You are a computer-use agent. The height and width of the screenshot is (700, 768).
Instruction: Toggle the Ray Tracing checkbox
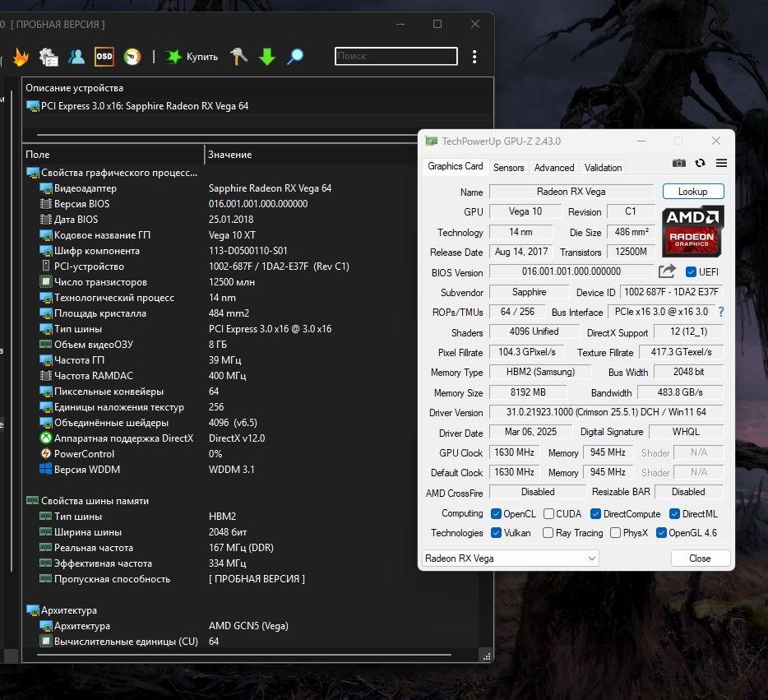[x=548, y=532]
